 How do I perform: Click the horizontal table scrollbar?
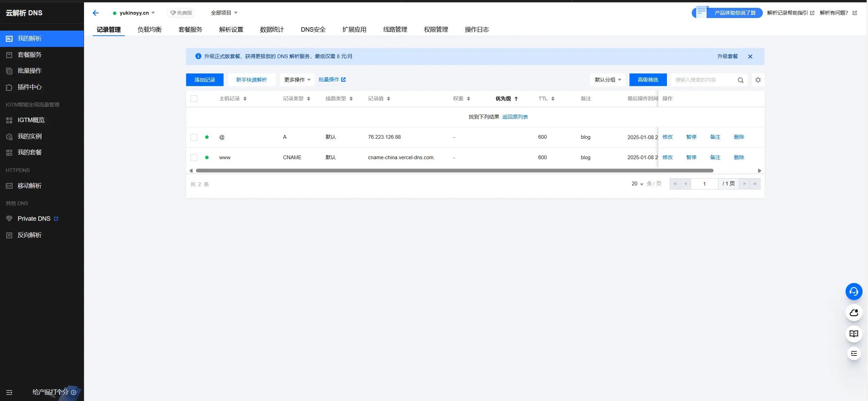(x=454, y=171)
